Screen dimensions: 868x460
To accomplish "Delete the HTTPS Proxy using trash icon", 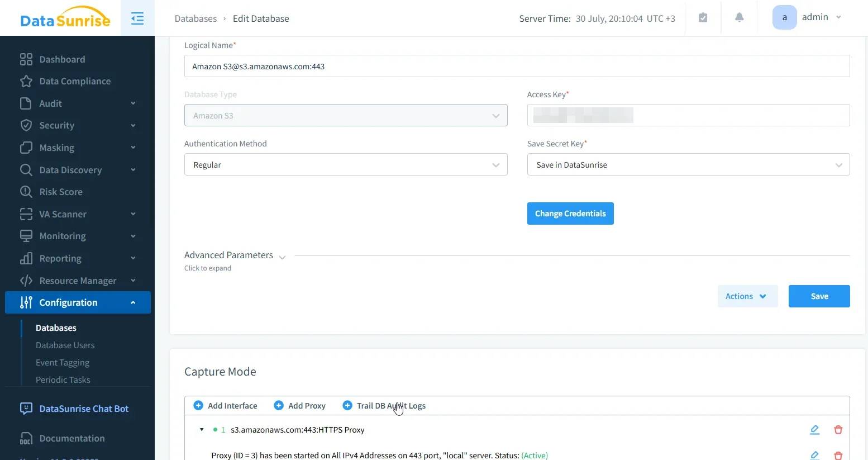I will [838, 429].
